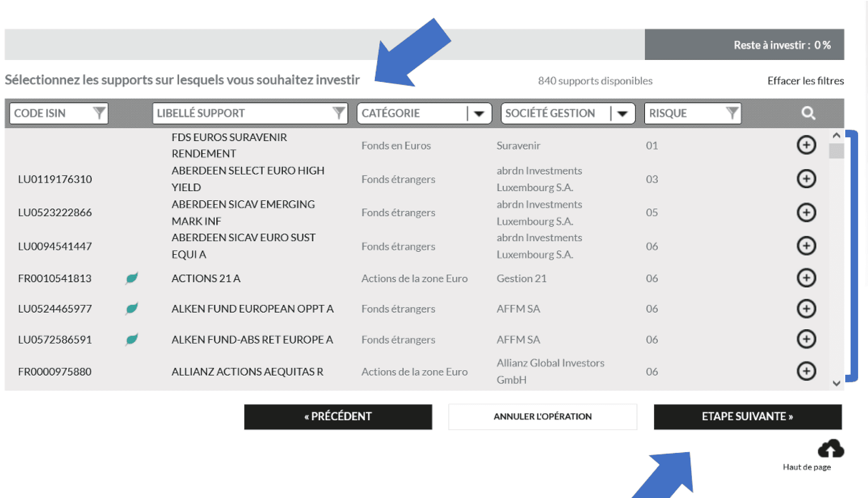Viewport: 868px width, 498px height.
Task: Click the upward chevron above the scrollbar
Action: (x=836, y=135)
